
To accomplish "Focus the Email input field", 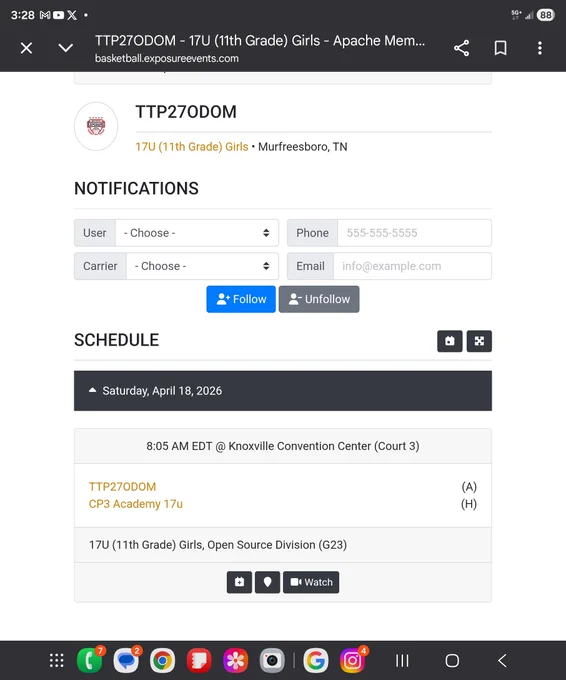I will coord(412,266).
